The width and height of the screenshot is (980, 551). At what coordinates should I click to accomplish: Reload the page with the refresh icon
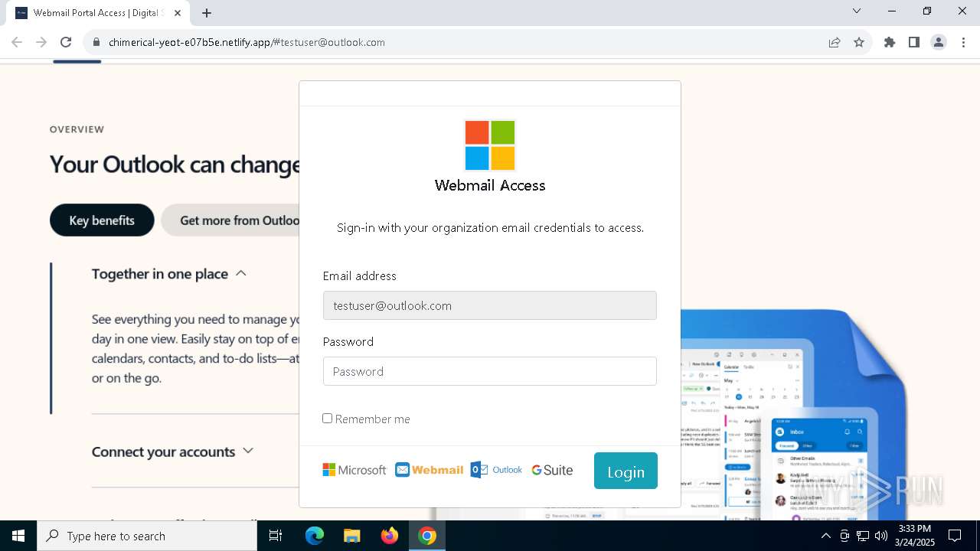66,42
